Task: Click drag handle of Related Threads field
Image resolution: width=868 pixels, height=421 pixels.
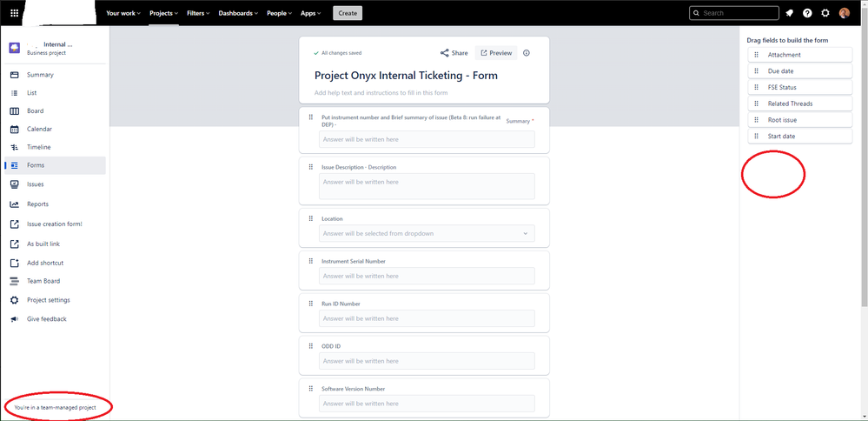Action: point(756,104)
